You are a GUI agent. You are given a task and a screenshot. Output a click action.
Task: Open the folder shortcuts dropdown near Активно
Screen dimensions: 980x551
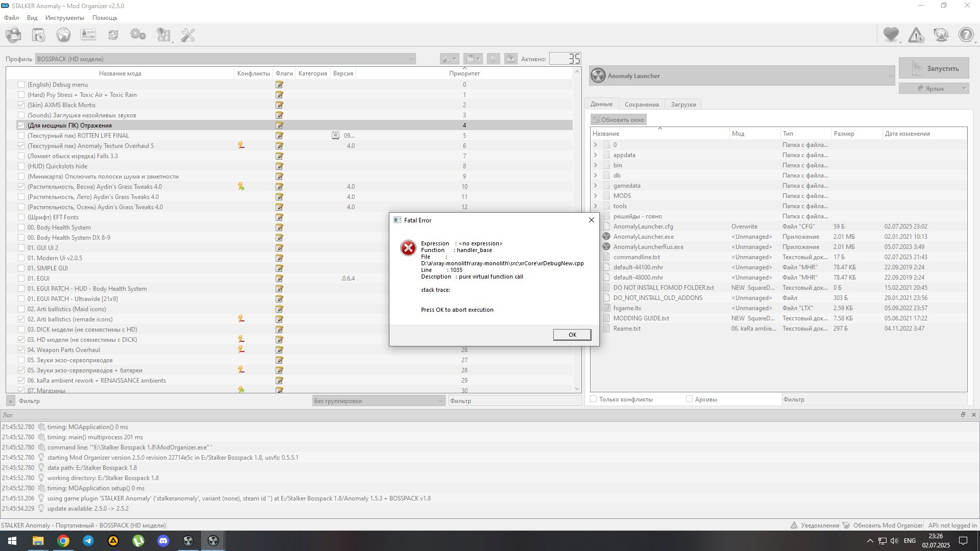pos(473,59)
